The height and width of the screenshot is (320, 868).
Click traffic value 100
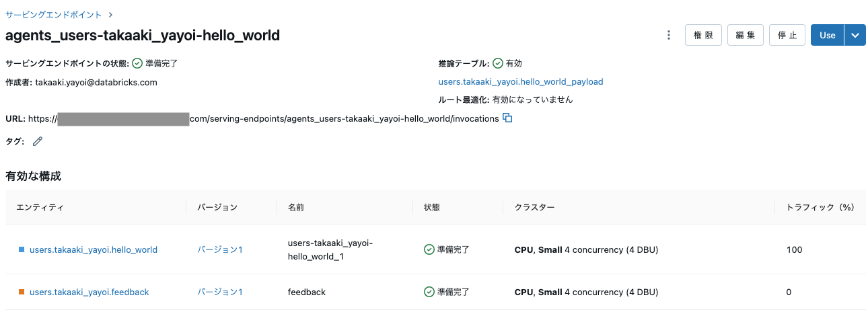794,249
